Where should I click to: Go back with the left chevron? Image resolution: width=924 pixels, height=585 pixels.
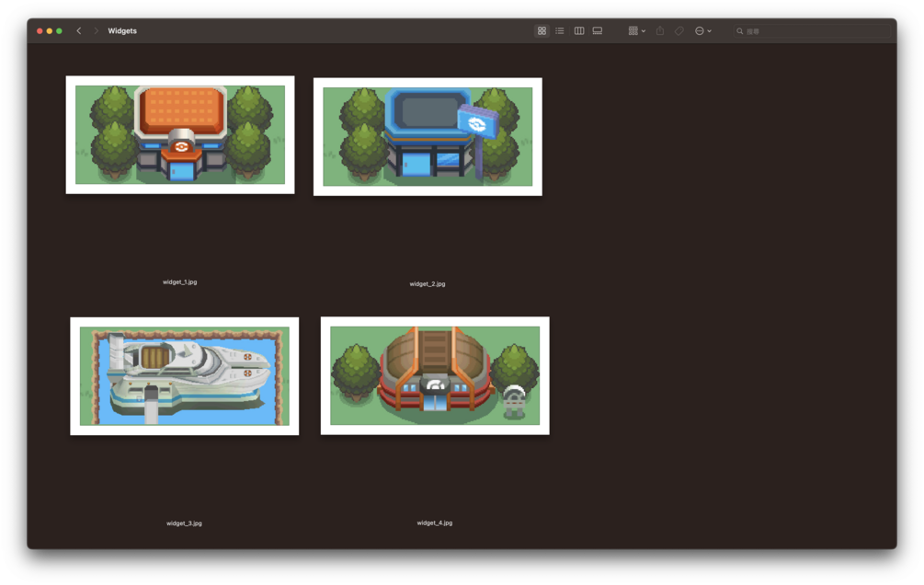tap(79, 30)
